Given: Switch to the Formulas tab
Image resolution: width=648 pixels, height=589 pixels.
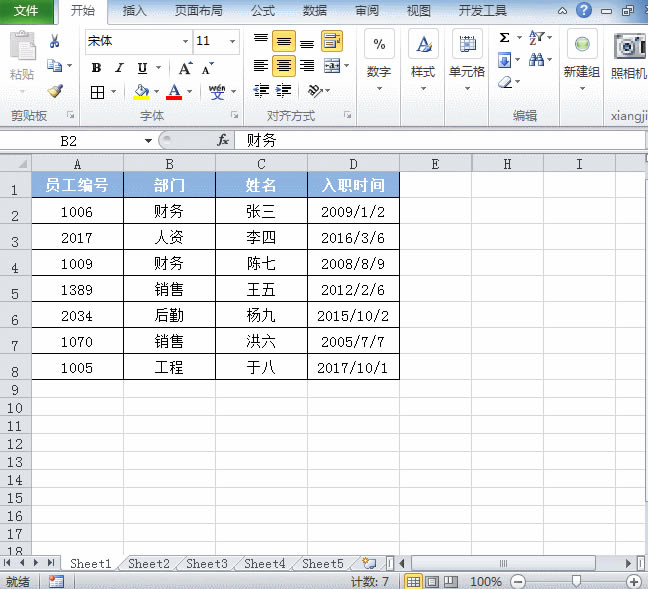Looking at the screenshot, I should (263, 11).
